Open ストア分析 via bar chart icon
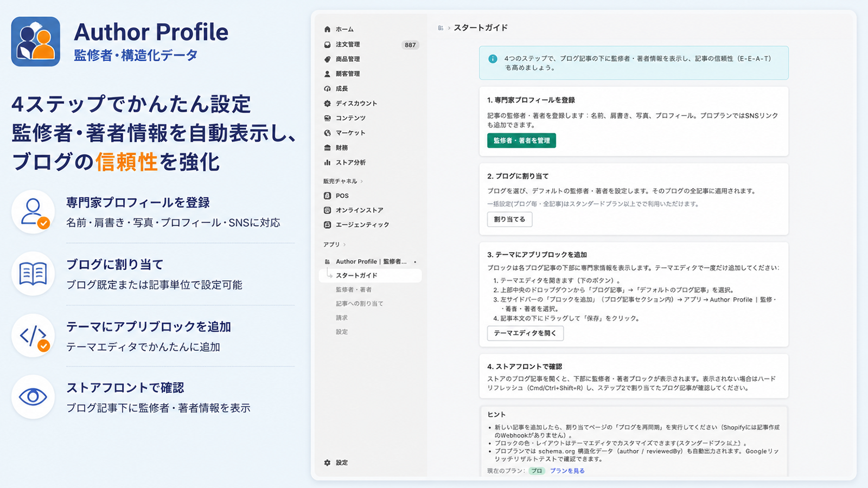The width and height of the screenshot is (868, 488). point(327,162)
